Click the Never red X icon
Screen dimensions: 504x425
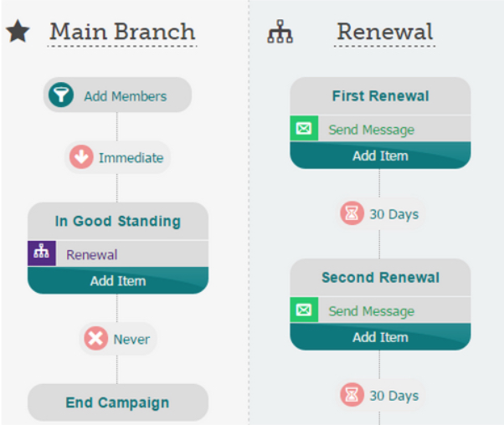point(95,338)
